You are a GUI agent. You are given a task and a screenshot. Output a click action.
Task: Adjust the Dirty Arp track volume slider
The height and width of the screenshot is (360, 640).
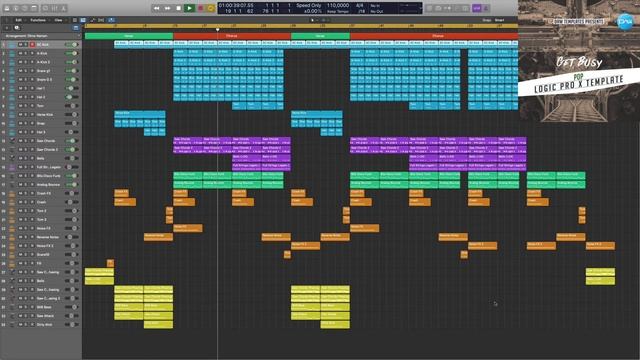point(71,324)
